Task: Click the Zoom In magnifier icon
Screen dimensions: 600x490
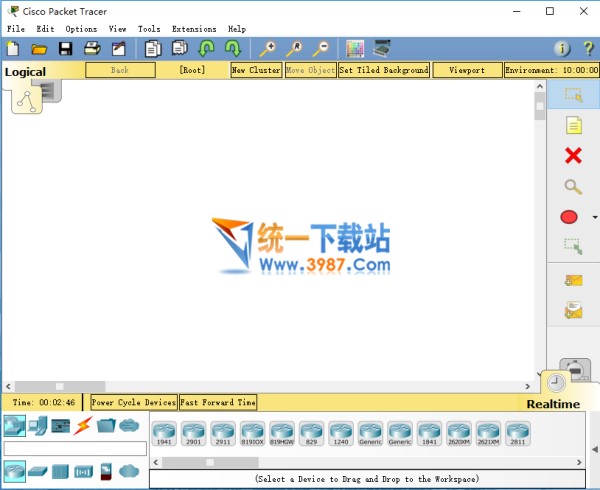Action: (x=268, y=48)
